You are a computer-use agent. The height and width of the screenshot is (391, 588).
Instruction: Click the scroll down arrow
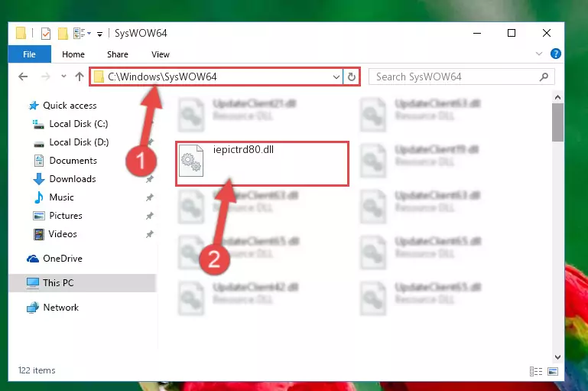pos(557,357)
